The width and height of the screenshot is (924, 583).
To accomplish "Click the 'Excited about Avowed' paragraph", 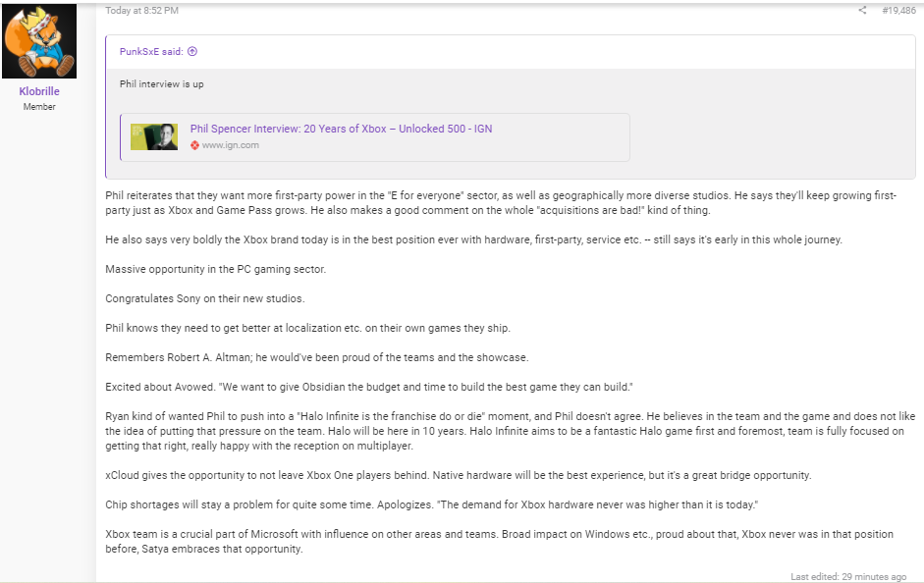I will [368, 388].
